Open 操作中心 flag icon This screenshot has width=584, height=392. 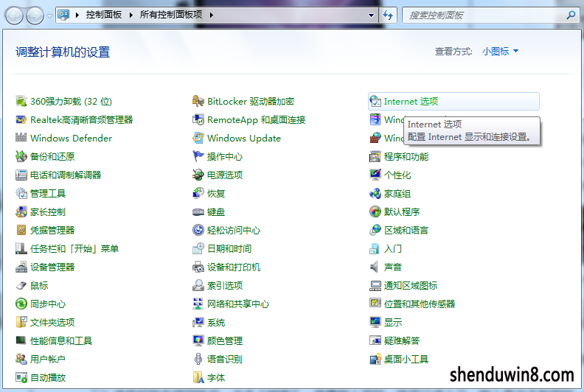coord(198,156)
